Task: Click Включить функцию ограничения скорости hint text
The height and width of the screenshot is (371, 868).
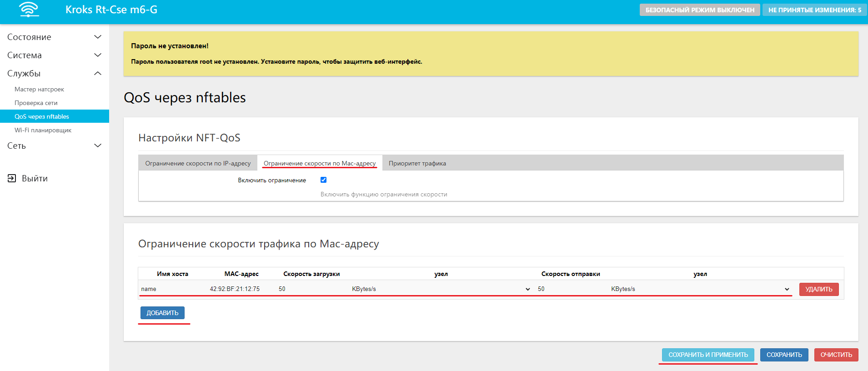Action: pos(384,194)
